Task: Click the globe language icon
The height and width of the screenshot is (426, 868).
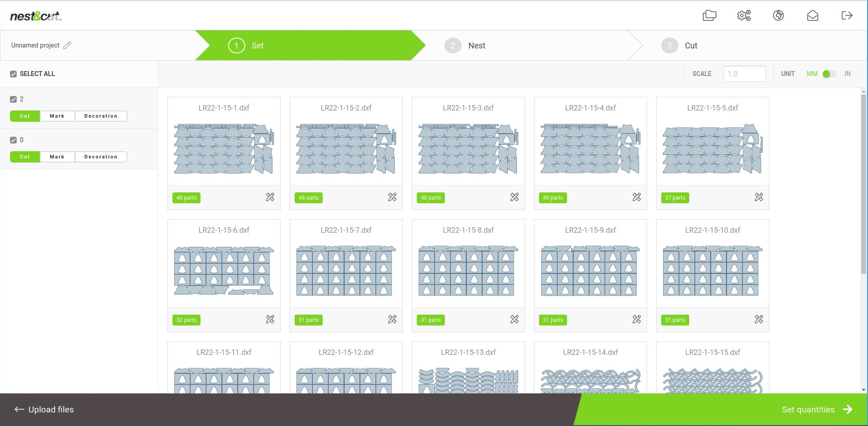Action: point(778,16)
